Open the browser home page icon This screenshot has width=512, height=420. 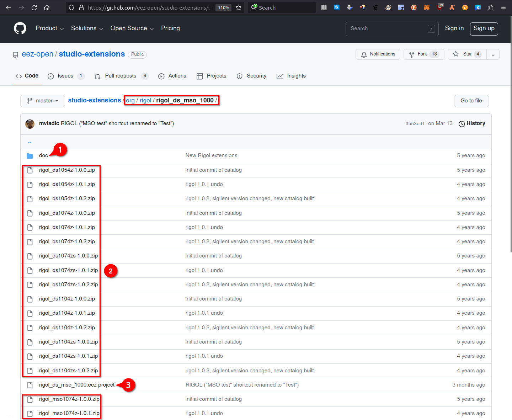point(47,7)
